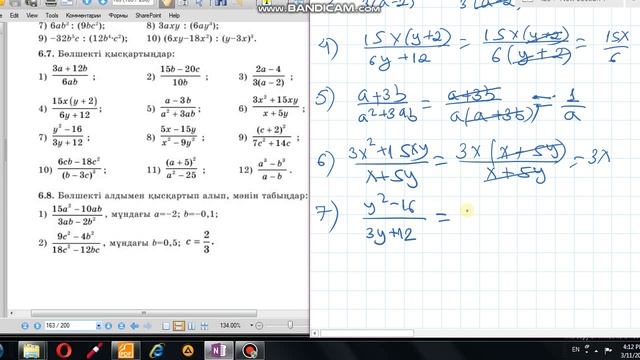Click text 'мұндағы a=−2; b=−0,1;'

pyautogui.click(x=164, y=214)
